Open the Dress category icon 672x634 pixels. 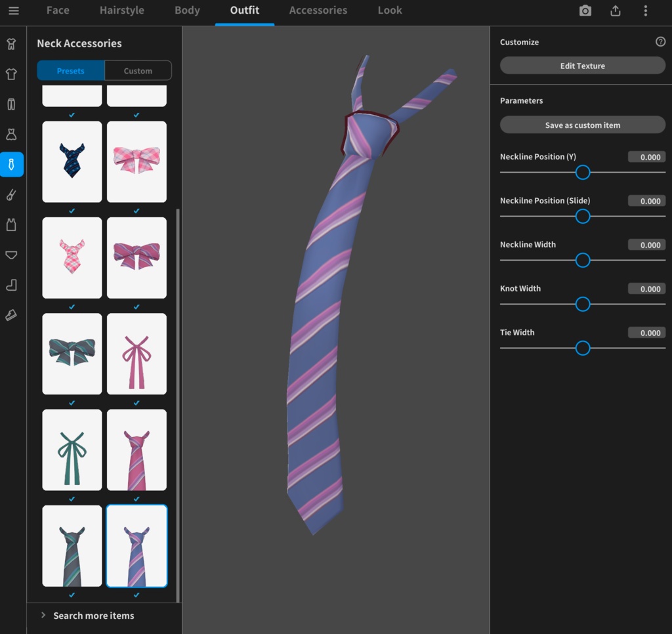[11, 134]
